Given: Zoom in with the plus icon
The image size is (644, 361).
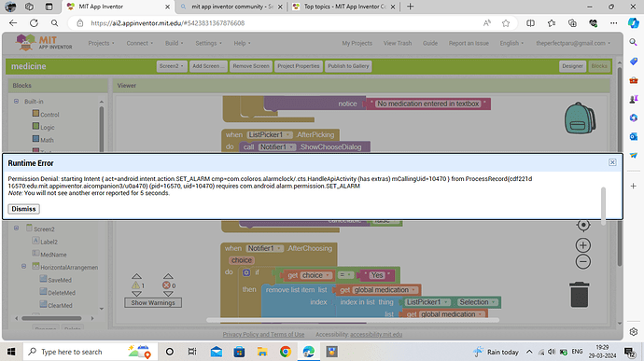Looking at the screenshot, I should pos(582,245).
